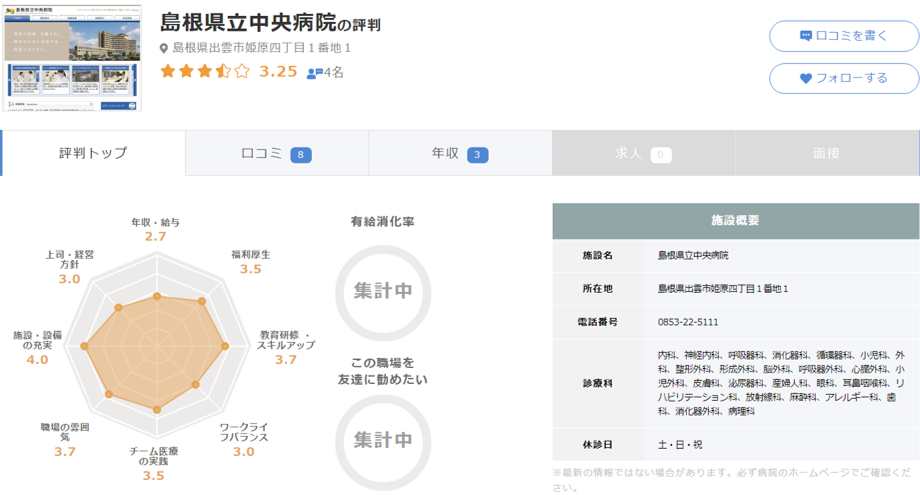Screen dimensions: 920x495
Task: Click the phone number 0853-22-5111
Action: pyautogui.click(x=688, y=322)
